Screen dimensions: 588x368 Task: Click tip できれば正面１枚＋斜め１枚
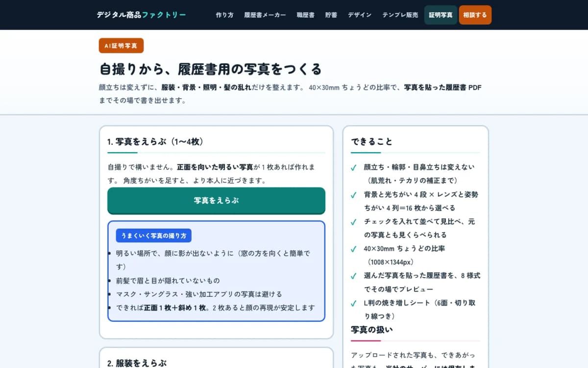tap(216, 308)
